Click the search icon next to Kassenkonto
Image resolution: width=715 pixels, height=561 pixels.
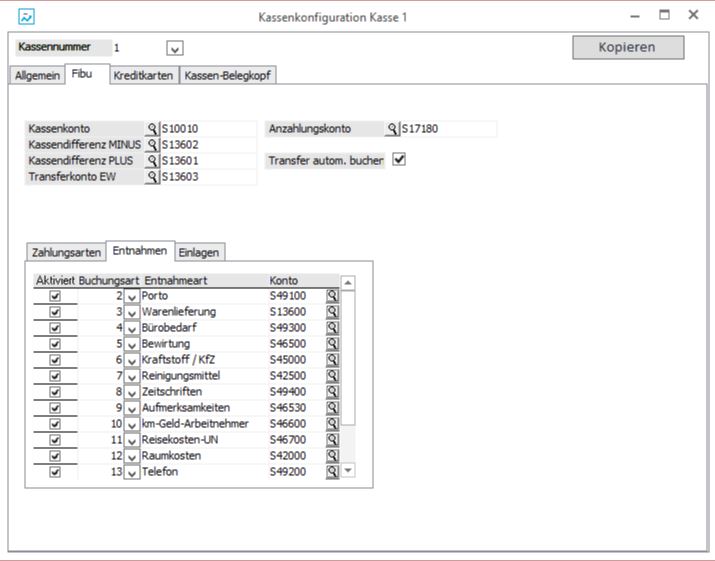tap(153, 129)
